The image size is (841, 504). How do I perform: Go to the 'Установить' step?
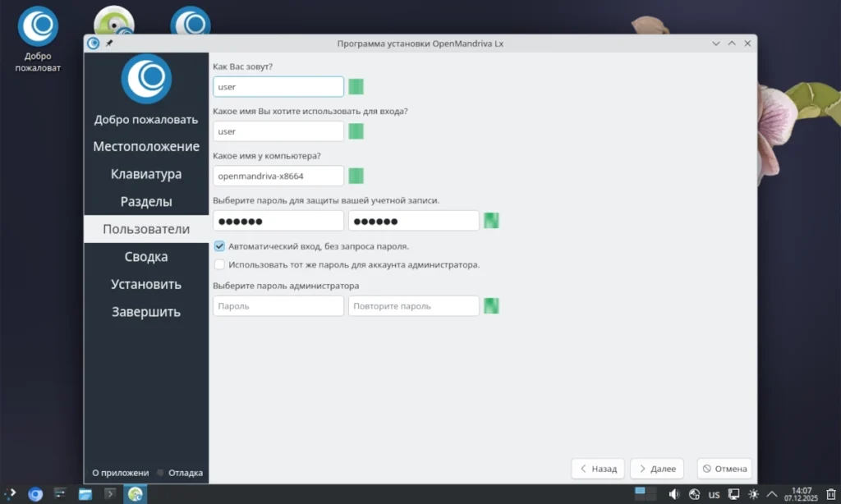click(x=146, y=284)
